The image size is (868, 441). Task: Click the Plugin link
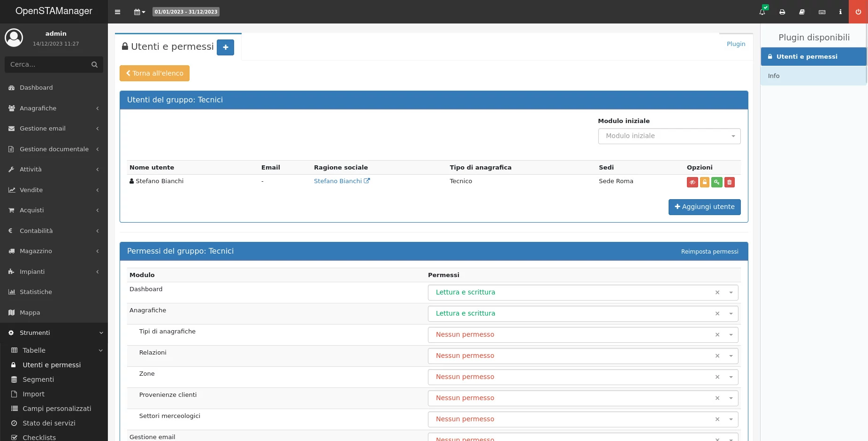(736, 44)
